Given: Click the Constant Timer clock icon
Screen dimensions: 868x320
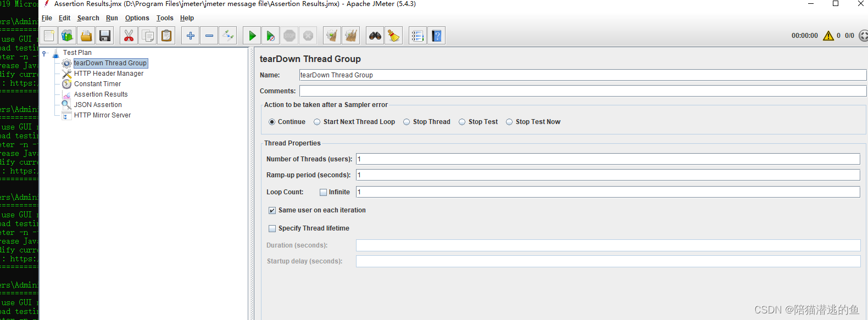Looking at the screenshot, I should click(66, 84).
